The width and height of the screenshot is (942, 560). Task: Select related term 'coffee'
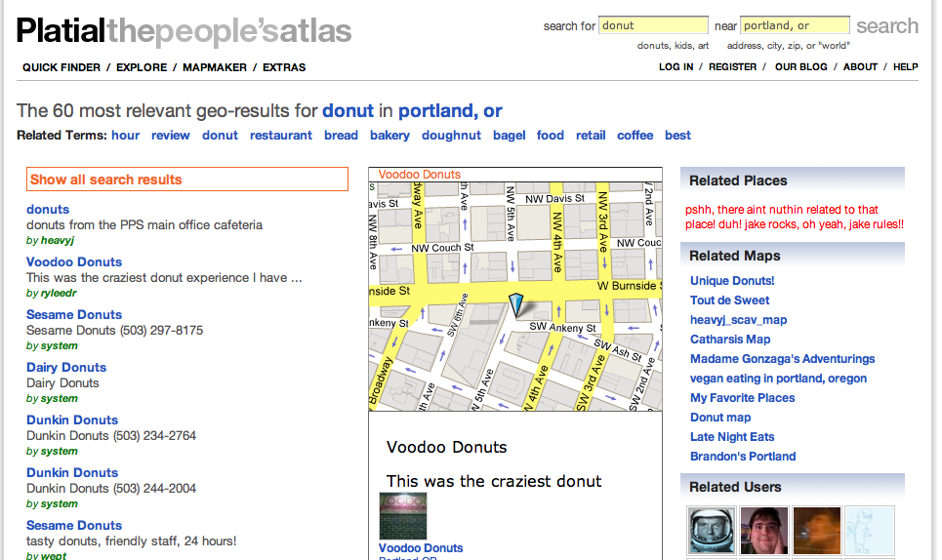point(635,136)
